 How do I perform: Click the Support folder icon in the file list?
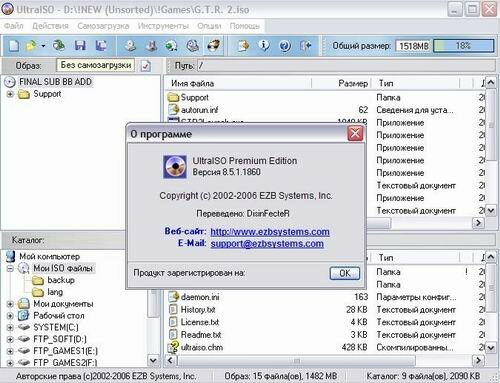coord(173,97)
